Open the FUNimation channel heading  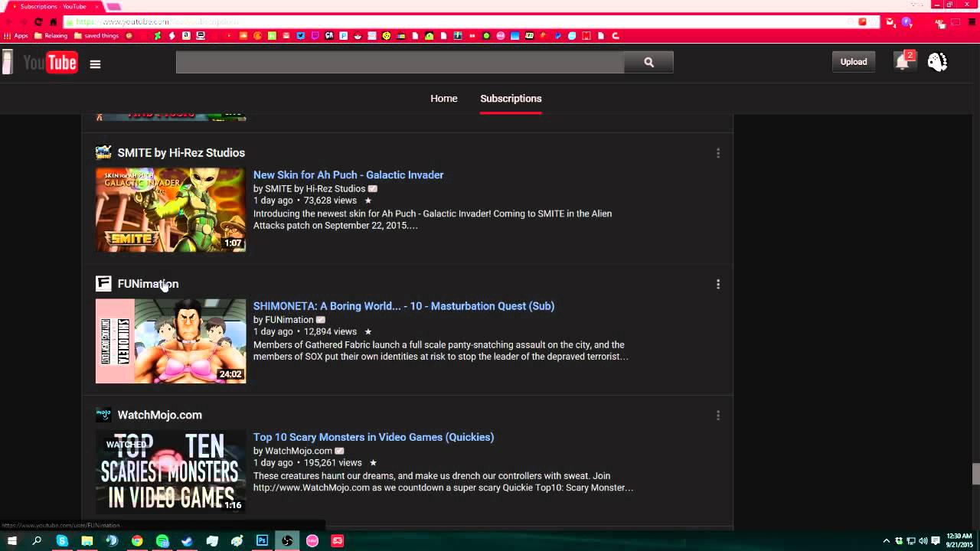(148, 283)
